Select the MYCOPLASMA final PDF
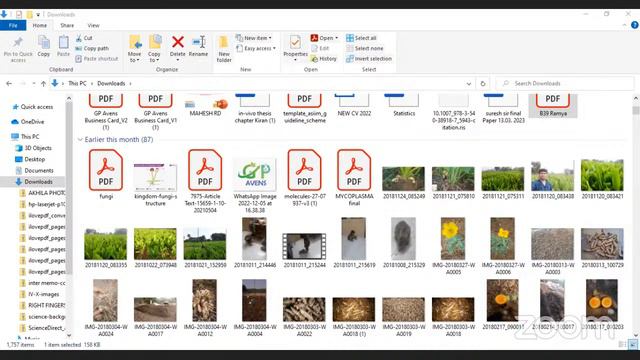The width and height of the screenshot is (640, 360). [x=354, y=178]
